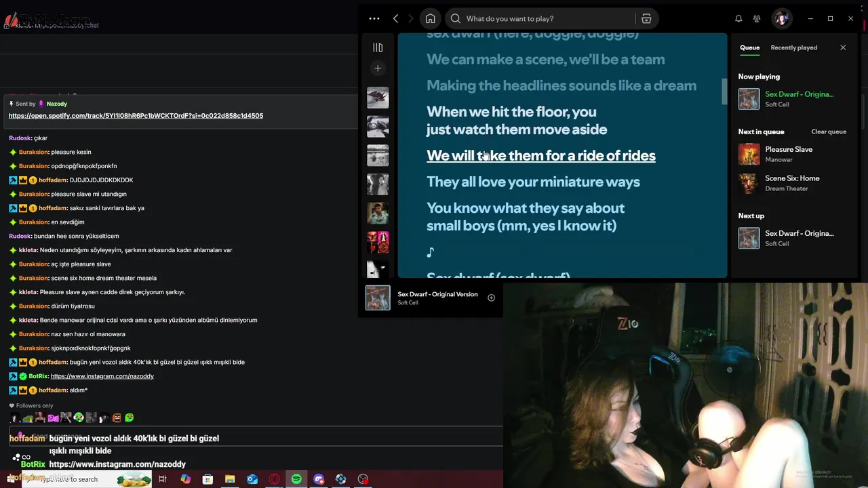Viewport: 868px width, 488px height.
Task: Open the 'Sex Dwarf - Original Version' title in now-playing bar
Action: click(437, 294)
